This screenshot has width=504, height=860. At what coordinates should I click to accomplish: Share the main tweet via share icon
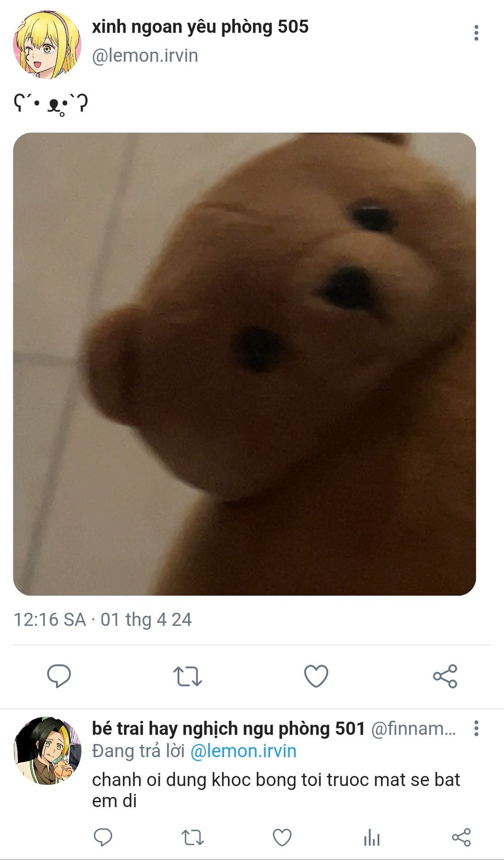point(445,676)
